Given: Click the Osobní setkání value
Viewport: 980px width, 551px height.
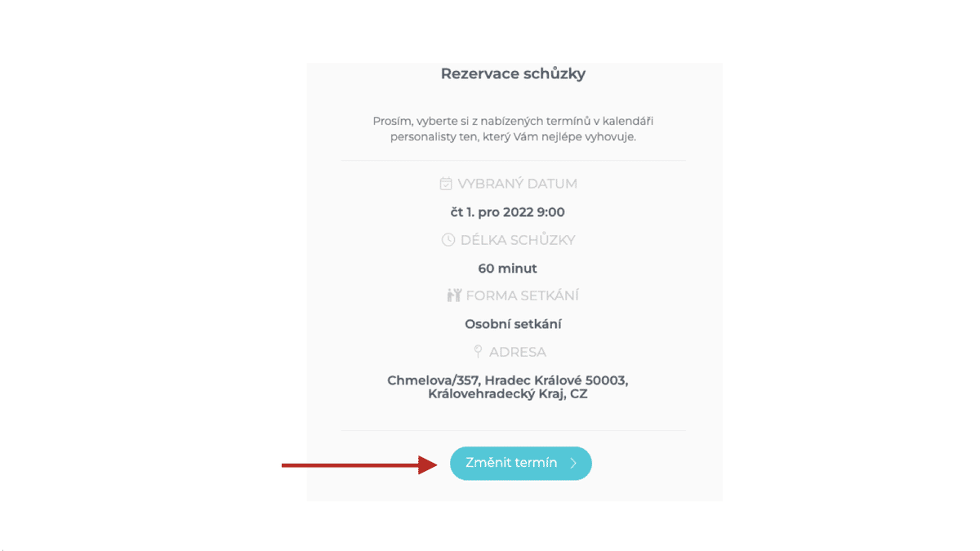Looking at the screenshot, I should [x=513, y=324].
